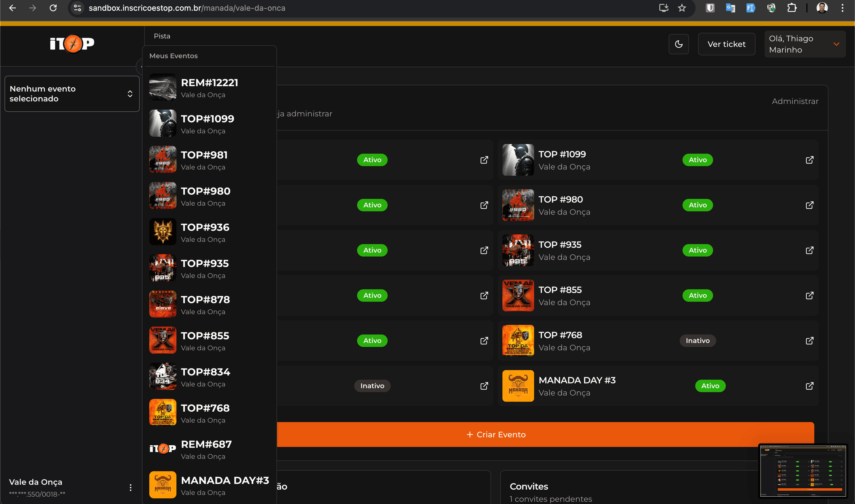Click the TOP #768 card thumbnail

(518, 341)
